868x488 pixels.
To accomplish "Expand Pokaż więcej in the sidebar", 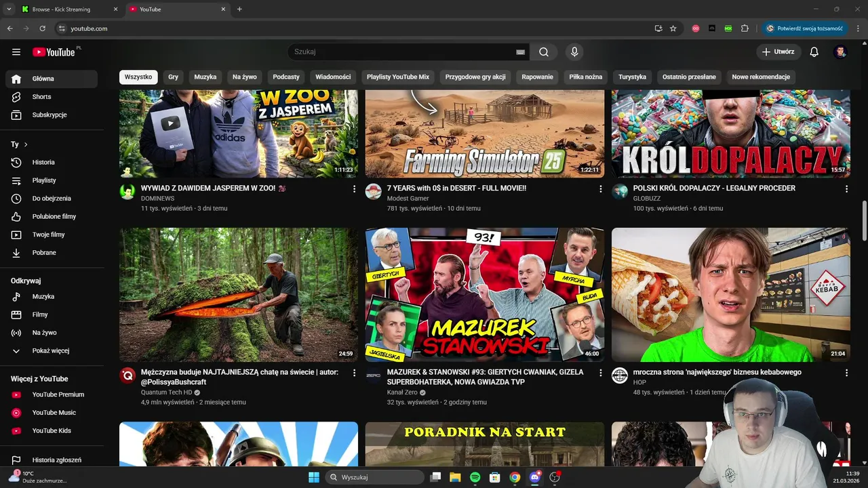I will coord(52,351).
